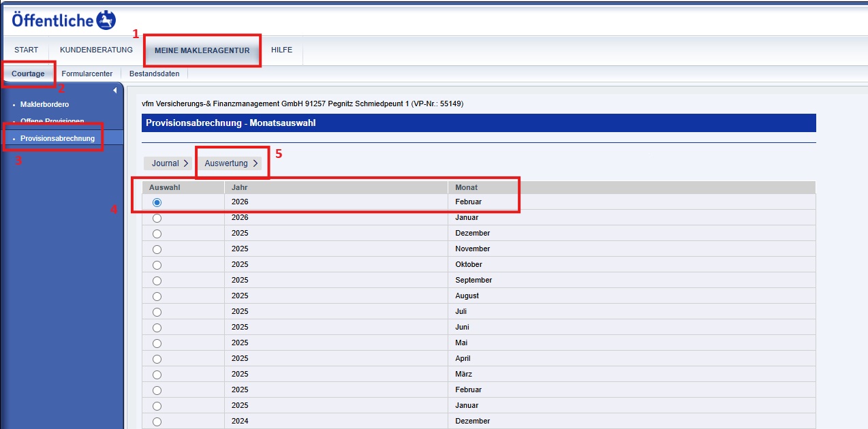Open Maklerbordero in the sidebar
The image size is (868, 429).
(x=44, y=104)
